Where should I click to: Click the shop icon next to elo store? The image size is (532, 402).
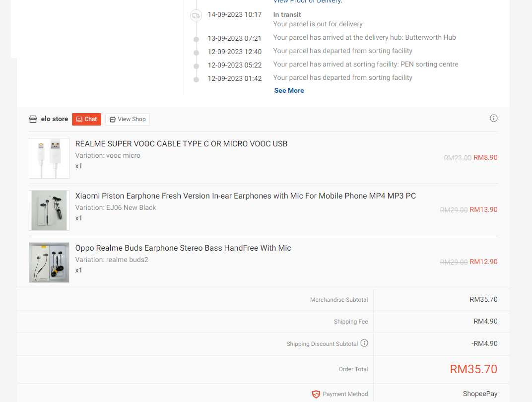pyautogui.click(x=33, y=119)
